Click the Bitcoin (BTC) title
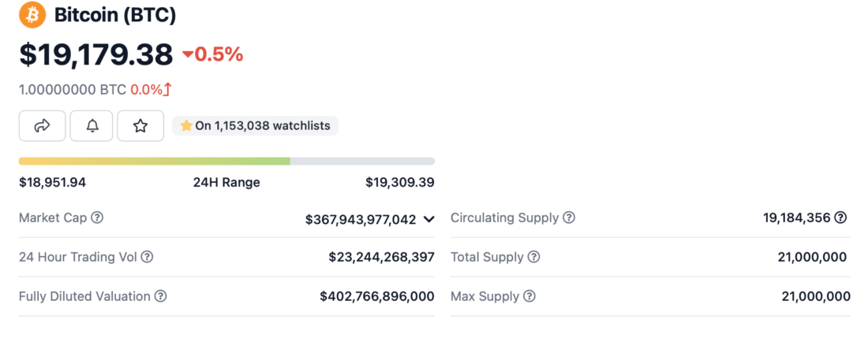This screenshot has width=868, height=342. [x=115, y=15]
